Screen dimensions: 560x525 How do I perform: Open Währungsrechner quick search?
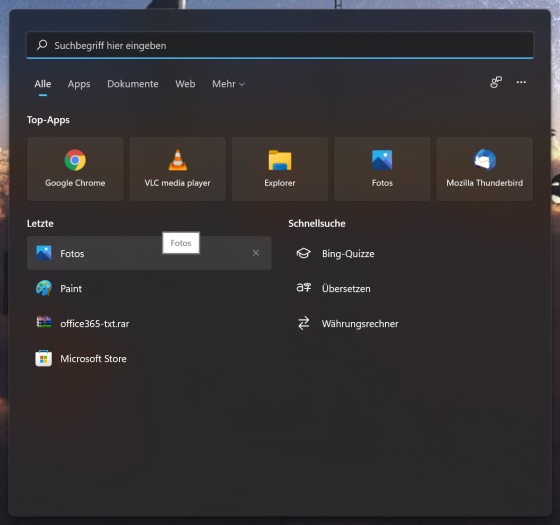coord(411,323)
